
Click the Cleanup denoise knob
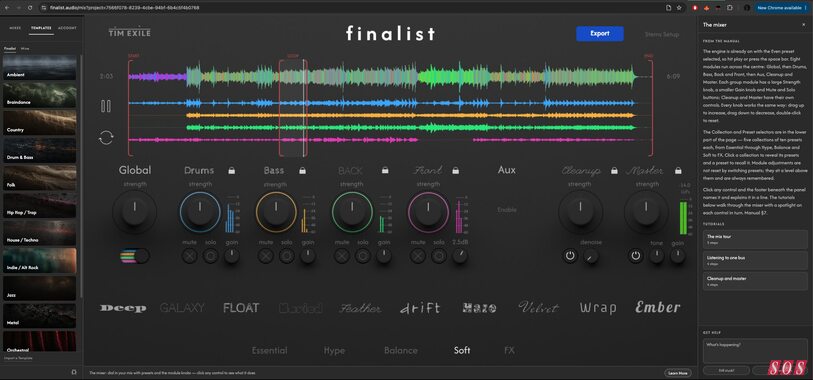(x=591, y=256)
